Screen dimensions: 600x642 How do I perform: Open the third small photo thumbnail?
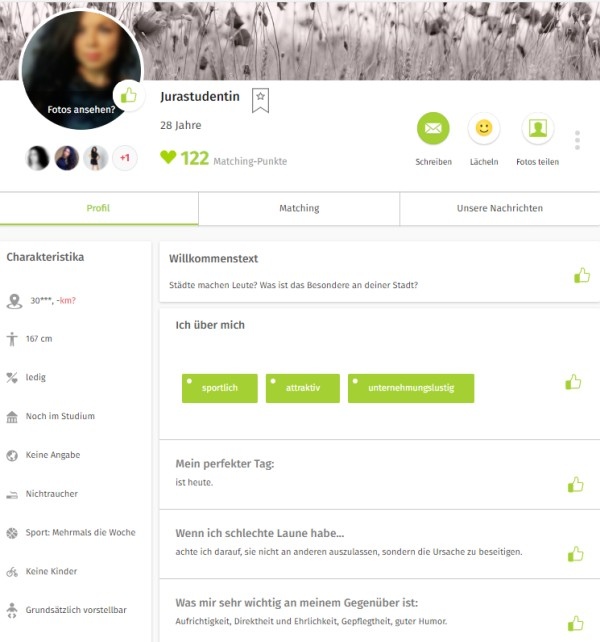[x=95, y=158]
